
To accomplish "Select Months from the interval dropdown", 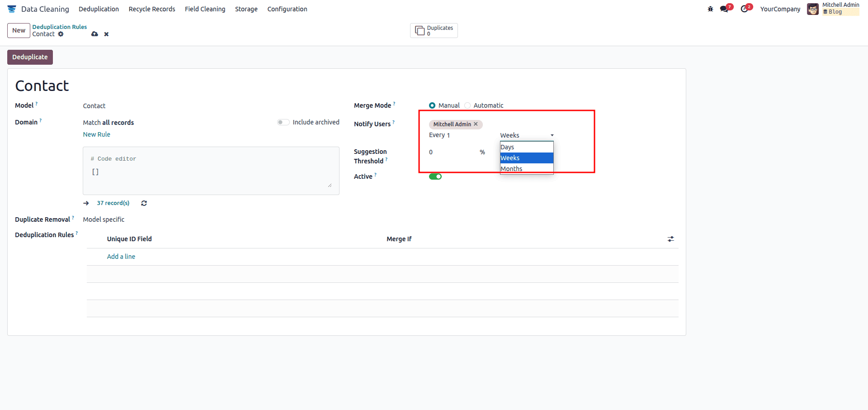I will tap(511, 168).
